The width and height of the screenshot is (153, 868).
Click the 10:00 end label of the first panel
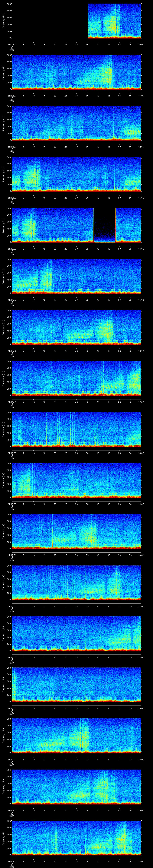[141, 44]
